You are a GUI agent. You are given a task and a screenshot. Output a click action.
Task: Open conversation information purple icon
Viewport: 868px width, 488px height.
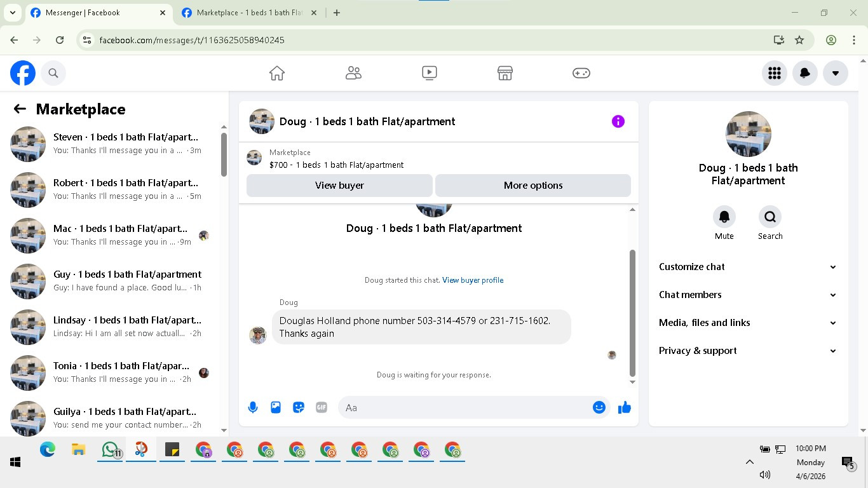(618, 121)
